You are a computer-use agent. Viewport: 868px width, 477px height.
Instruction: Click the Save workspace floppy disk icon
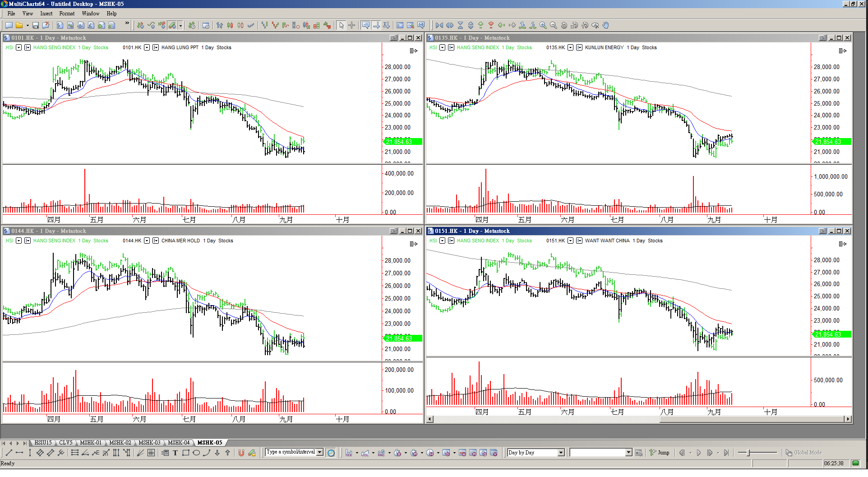pyautogui.click(x=36, y=25)
